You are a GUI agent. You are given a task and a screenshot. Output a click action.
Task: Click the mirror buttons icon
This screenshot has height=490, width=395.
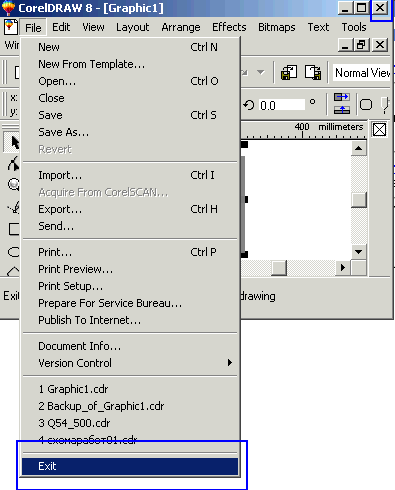point(342,104)
